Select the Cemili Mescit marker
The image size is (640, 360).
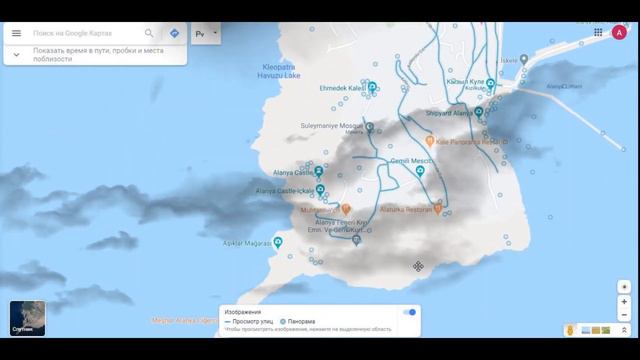click(420, 171)
